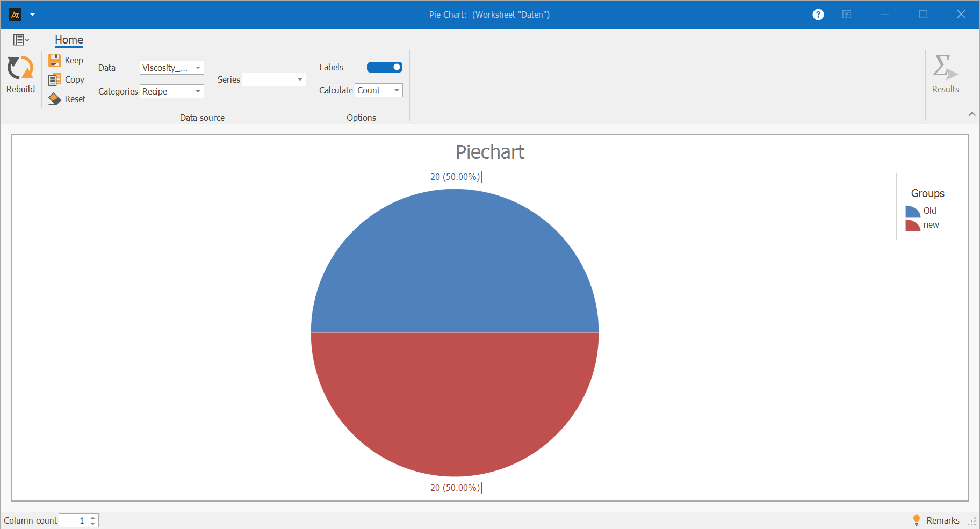The width and height of the screenshot is (980, 529).
Task: Collapse the ribbon with the chevron
Action: point(971,114)
